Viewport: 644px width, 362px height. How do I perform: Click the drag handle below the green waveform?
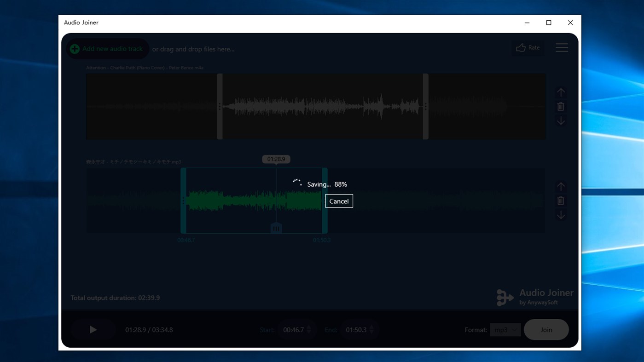tap(276, 227)
